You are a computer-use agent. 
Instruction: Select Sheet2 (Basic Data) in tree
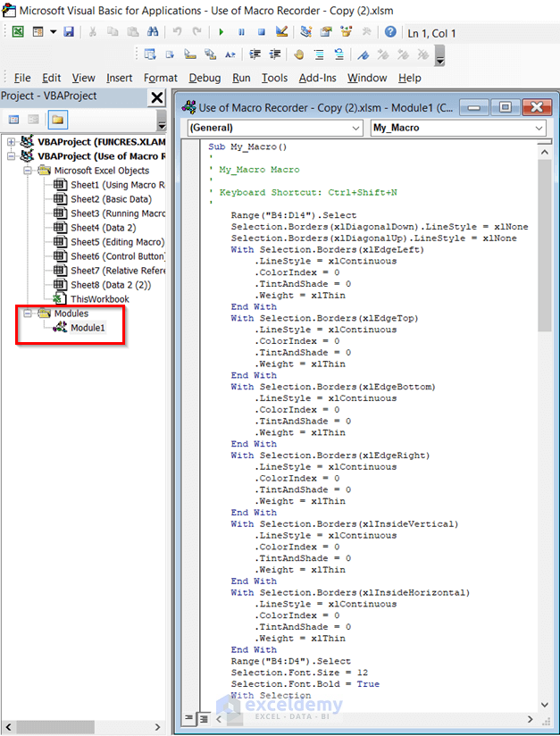point(112,199)
